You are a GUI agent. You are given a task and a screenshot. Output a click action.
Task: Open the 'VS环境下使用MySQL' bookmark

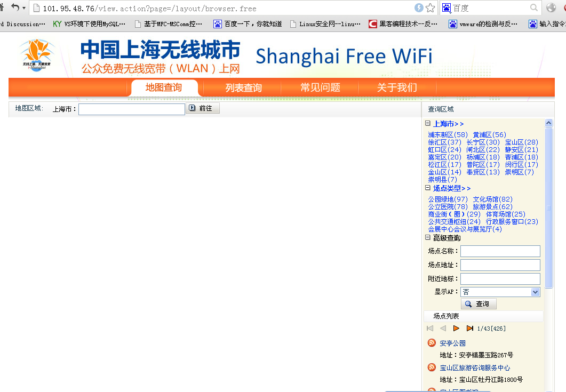point(89,24)
